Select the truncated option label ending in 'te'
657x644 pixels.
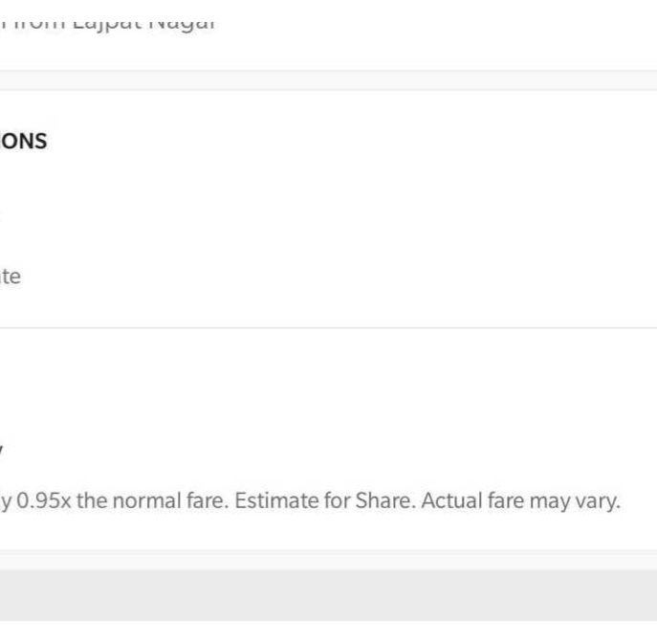(10, 278)
